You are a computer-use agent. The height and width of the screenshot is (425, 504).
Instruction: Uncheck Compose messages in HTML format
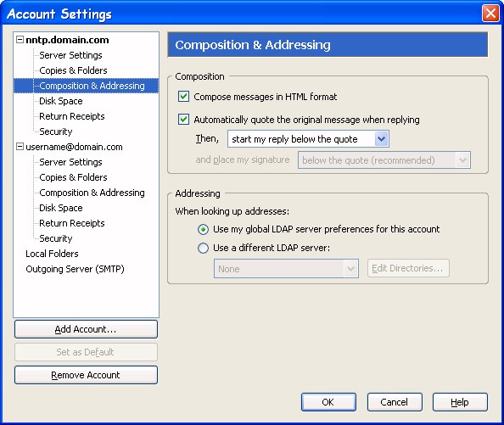point(183,97)
